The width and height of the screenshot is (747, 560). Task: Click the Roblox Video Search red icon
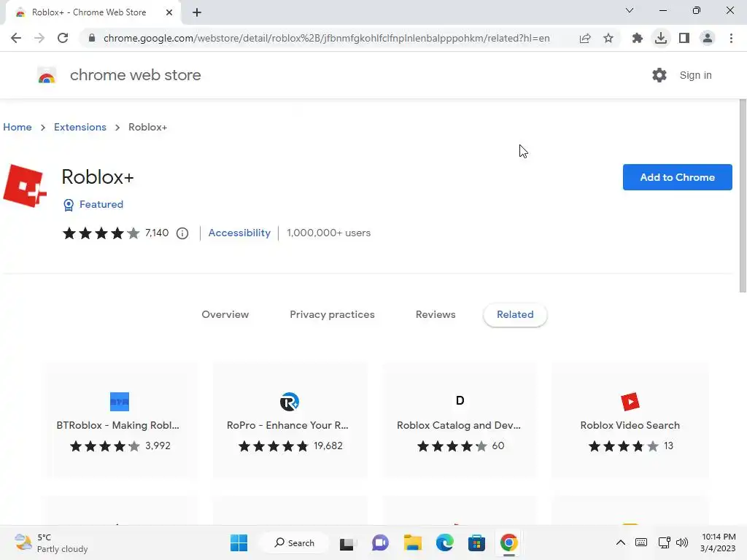630,402
